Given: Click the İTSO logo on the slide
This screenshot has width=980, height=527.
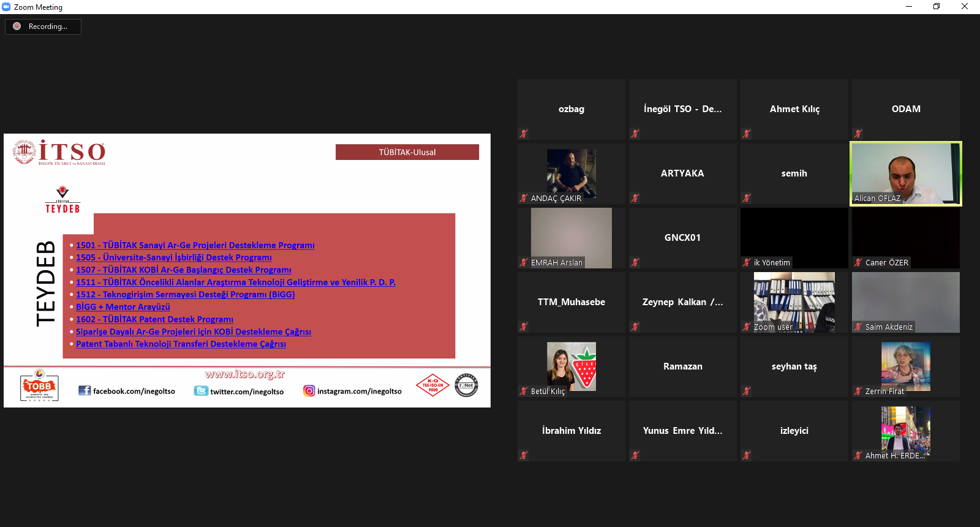Looking at the screenshot, I should (x=59, y=152).
